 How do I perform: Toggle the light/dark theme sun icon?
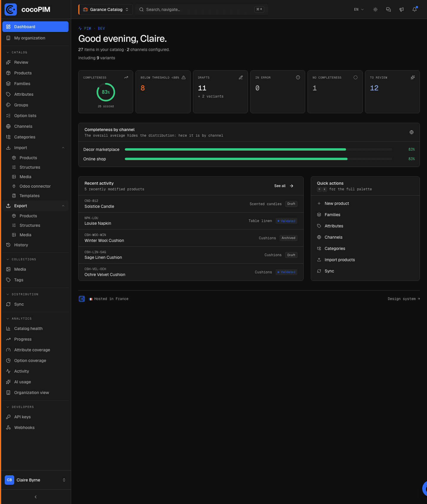pyautogui.click(x=375, y=9)
